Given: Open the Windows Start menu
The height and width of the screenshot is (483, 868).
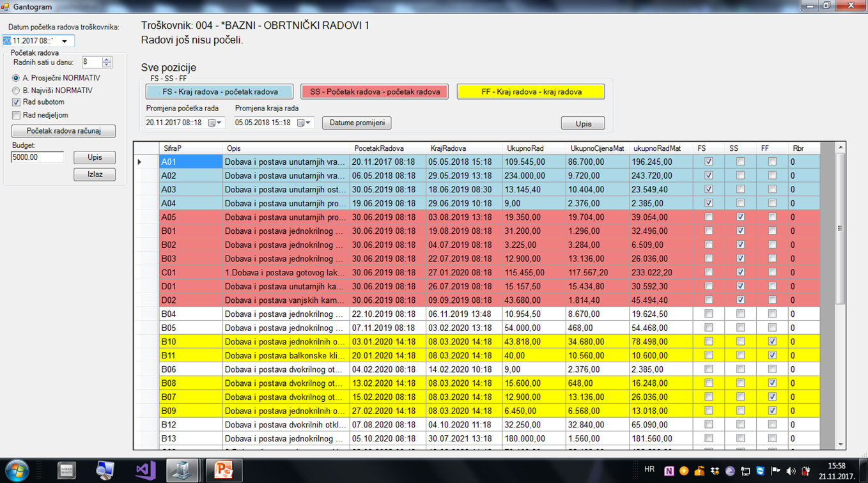Looking at the screenshot, I should pos(17,470).
